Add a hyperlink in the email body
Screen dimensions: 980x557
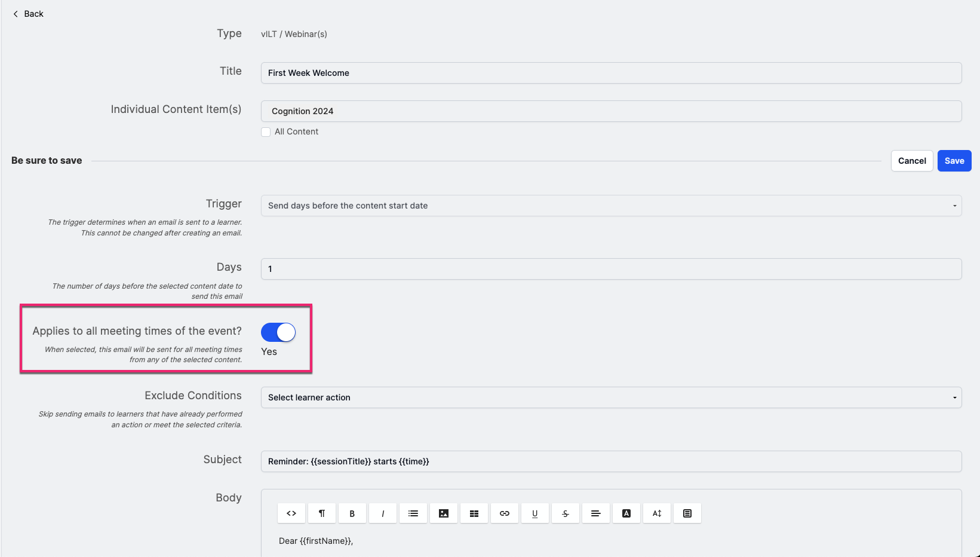[x=504, y=513]
